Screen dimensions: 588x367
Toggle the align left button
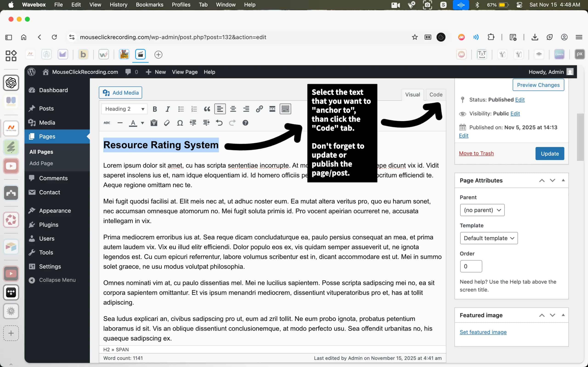tap(220, 109)
